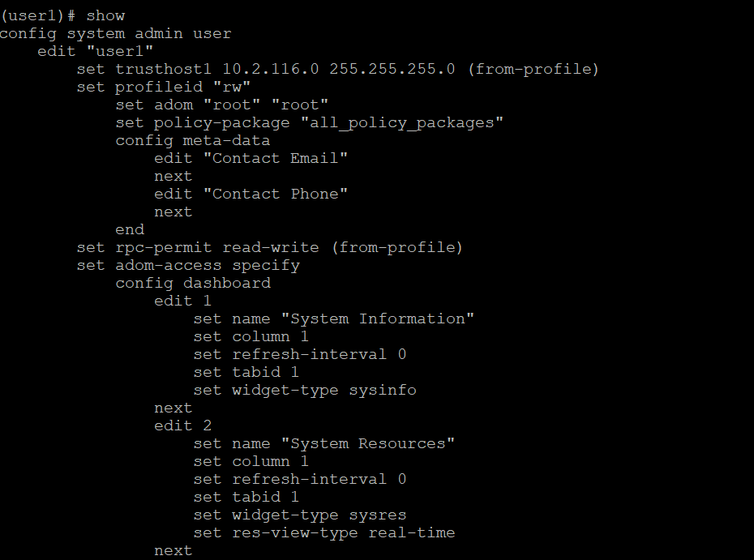This screenshot has height=560, width=754.
Task: Click the 'set adom "root"' line
Action: pos(221,105)
